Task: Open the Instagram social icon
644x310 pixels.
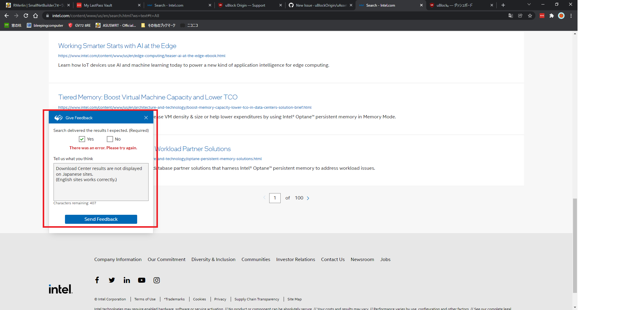Action: 156,280
